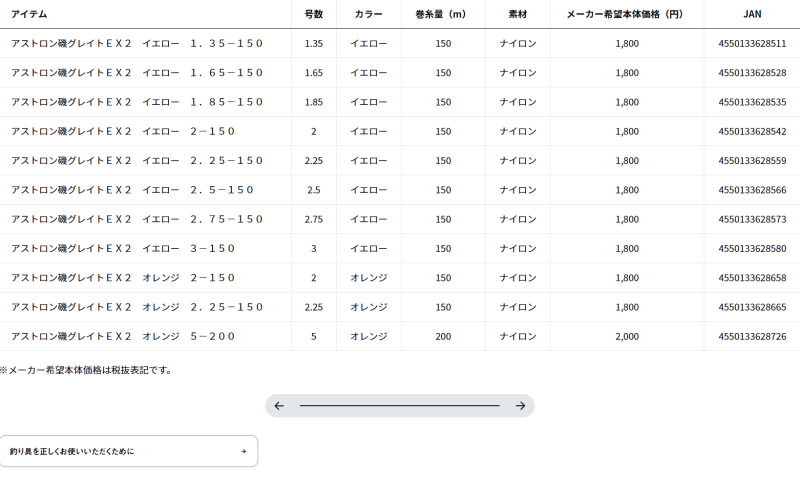This screenshot has width=800, height=497.
Task: Click the 2,000 price cell
Action: coord(627,336)
